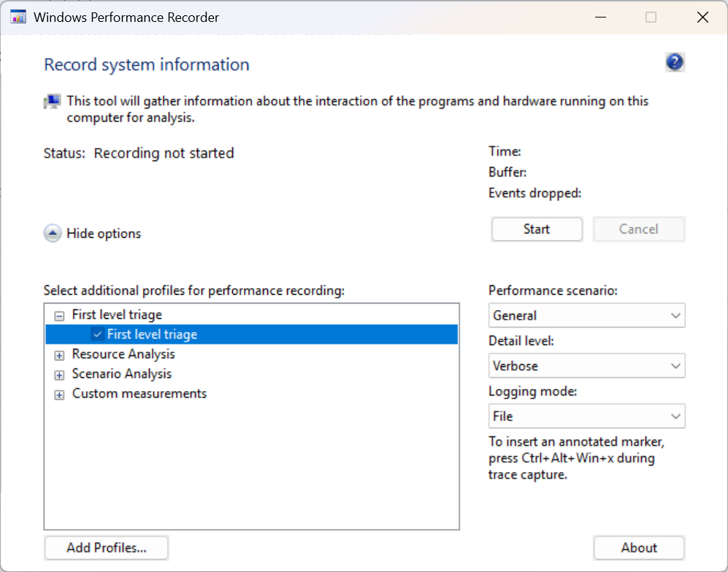Expand the Scenario Analysis tree node
The image size is (728, 572).
point(59,374)
